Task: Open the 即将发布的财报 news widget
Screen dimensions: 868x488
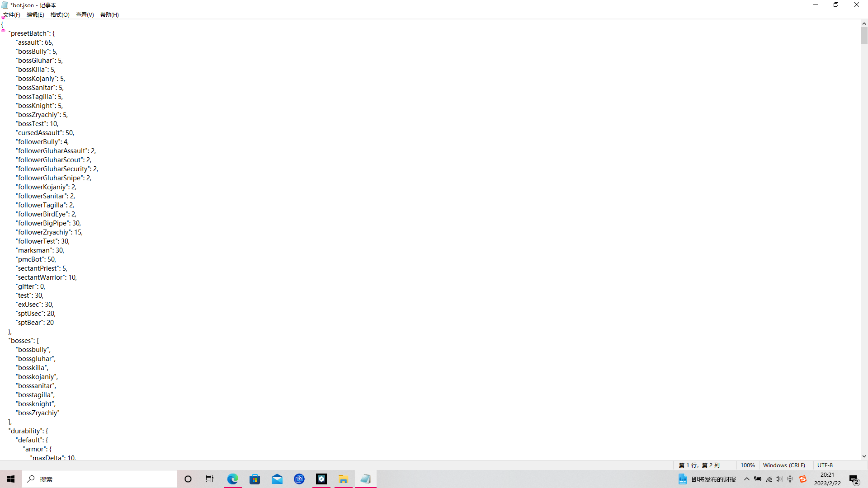Action: pos(708,479)
